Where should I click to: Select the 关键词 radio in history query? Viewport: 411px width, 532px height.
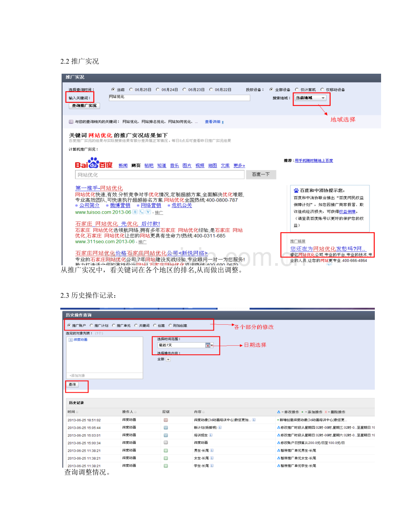click(x=136, y=325)
